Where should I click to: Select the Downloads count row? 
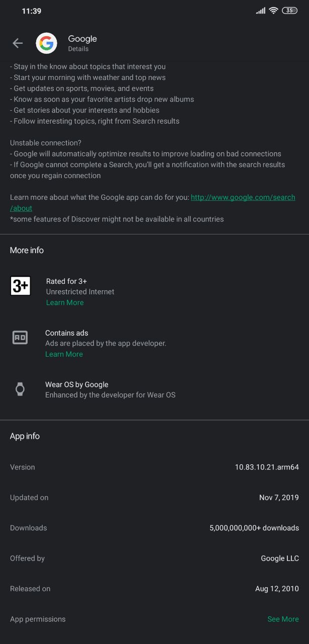pyautogui.click(x=154, y=528)
